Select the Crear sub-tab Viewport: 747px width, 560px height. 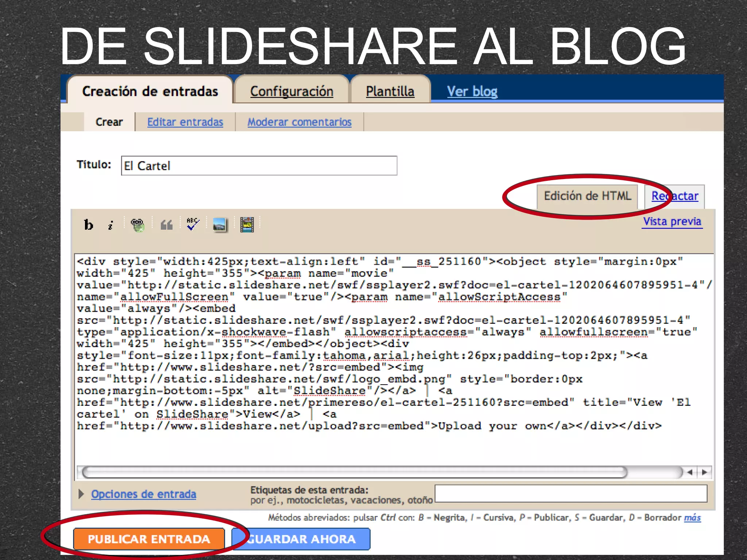click(109, 122)
